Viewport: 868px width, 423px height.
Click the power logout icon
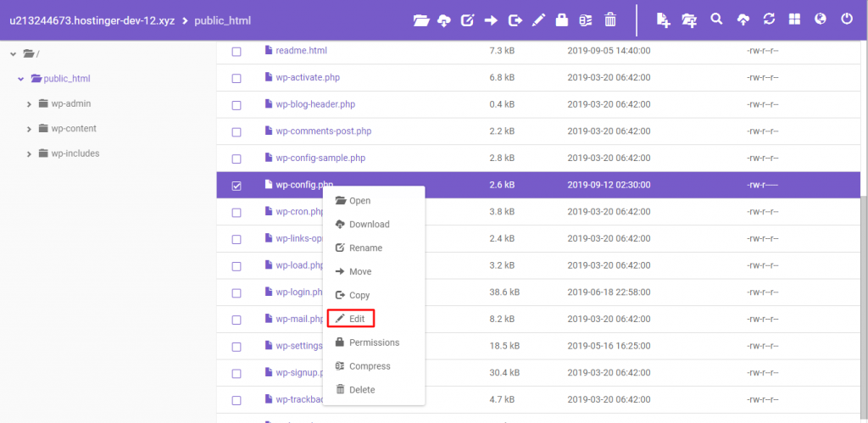coord(846,19)
